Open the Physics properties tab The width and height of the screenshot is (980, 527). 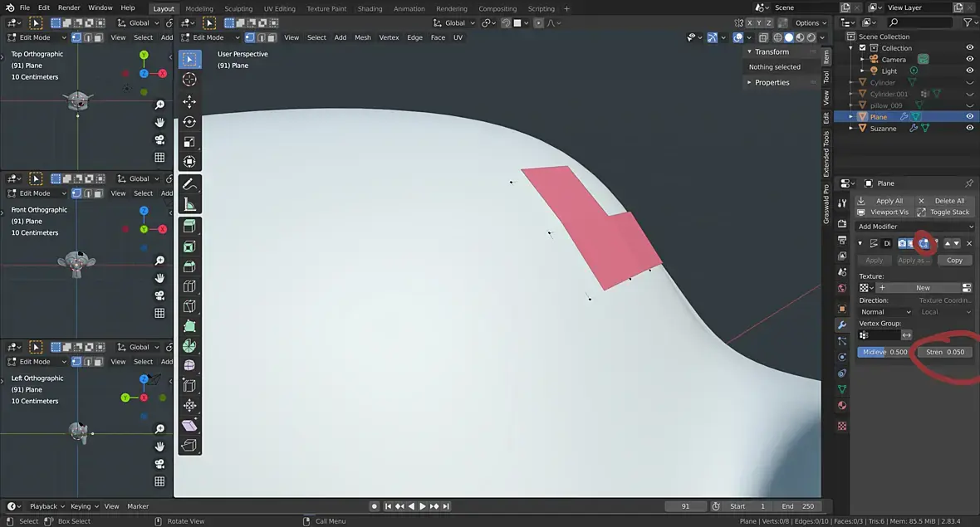coord(842,357)
